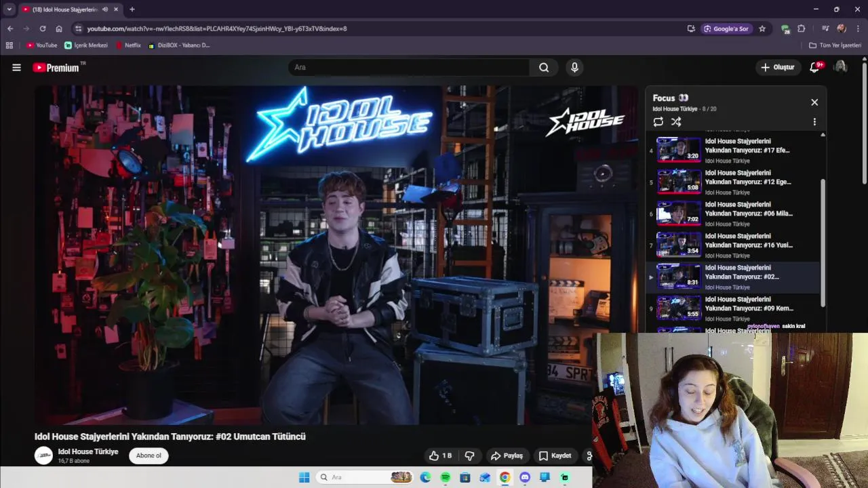Click the Google'a Sor button

click(727, 28)
